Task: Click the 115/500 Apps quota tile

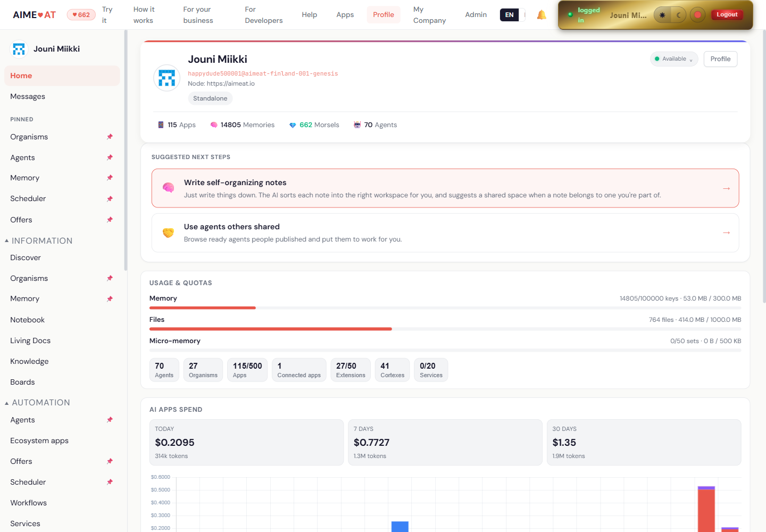Action: coord(247,370)
